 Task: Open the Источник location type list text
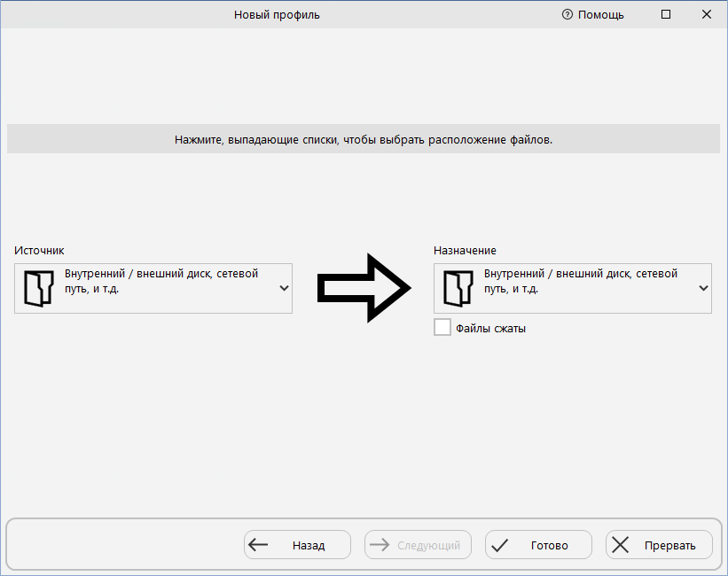pyautogui.click(x=161, y=282)
